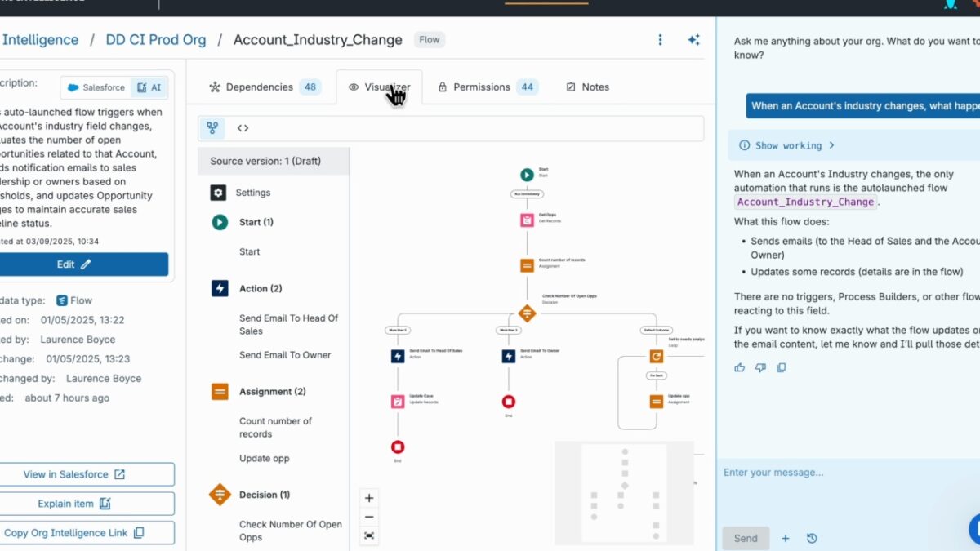
Task: Select Send Email To Owner list item
Action: (x=285, y=355)
